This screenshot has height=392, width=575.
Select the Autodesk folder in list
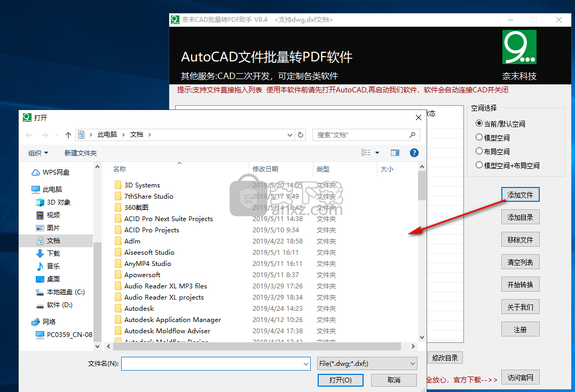(x=139, y=309)
